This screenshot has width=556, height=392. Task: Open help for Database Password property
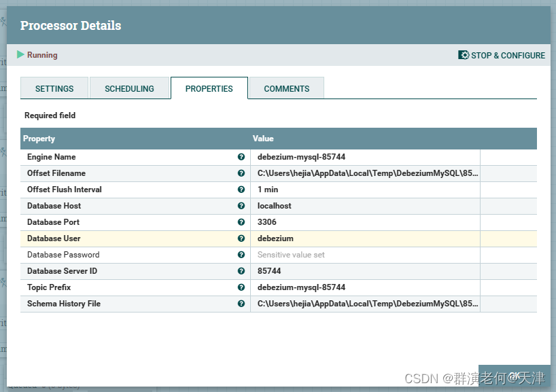(x=241, y=255)
